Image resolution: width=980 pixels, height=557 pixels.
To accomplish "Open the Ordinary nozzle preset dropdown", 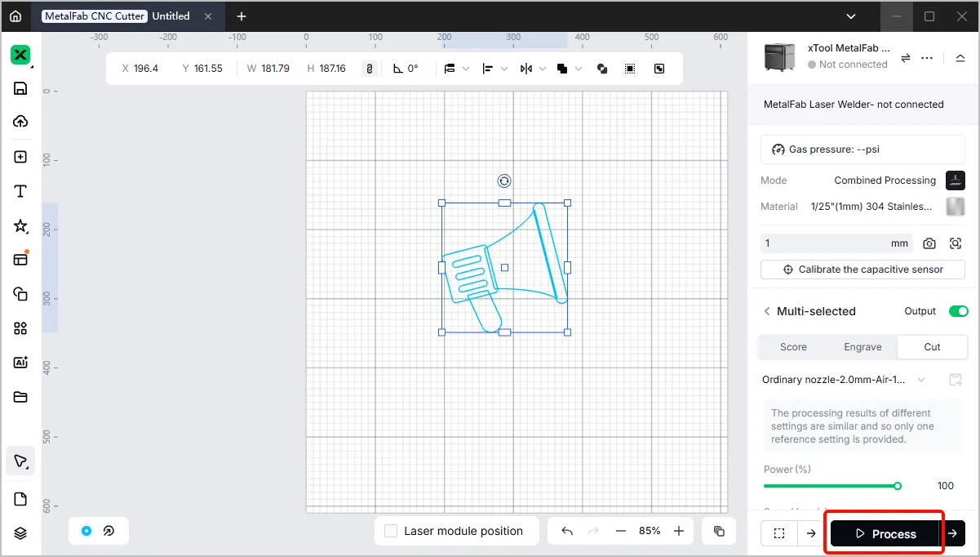I will tap(845, 380).
